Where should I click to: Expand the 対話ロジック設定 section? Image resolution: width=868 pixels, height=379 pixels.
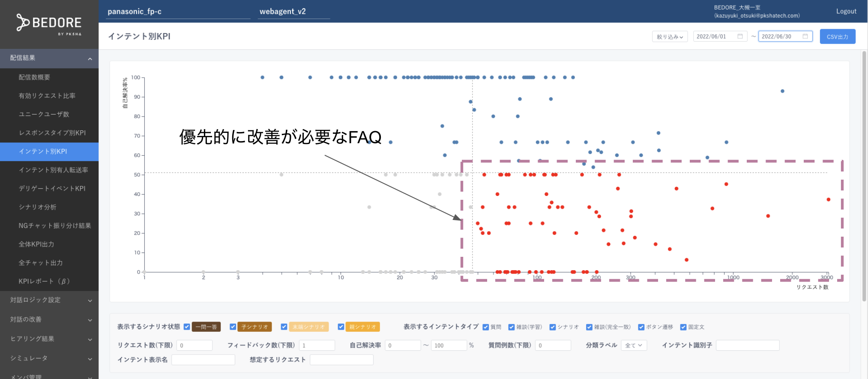tap(49, 300)
